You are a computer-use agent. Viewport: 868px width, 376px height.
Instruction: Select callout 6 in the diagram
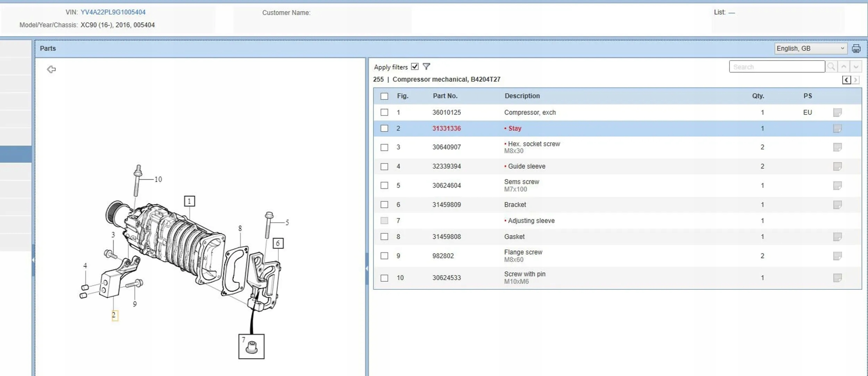click(x=278, y=243)
